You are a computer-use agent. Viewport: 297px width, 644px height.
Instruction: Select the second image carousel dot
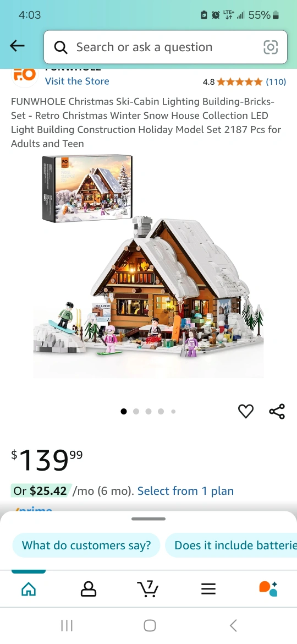pyautogui.click(x=136, y=412)
